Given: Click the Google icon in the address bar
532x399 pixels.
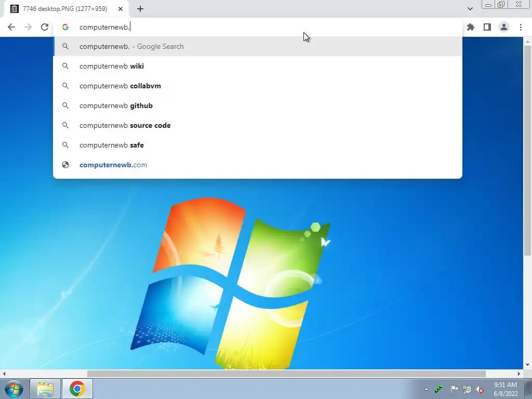Looking at the screenshot, I should [x=65, y=27].
